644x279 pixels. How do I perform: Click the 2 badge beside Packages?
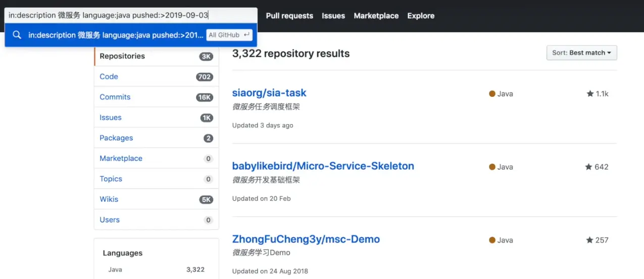[x=208, y=138]
